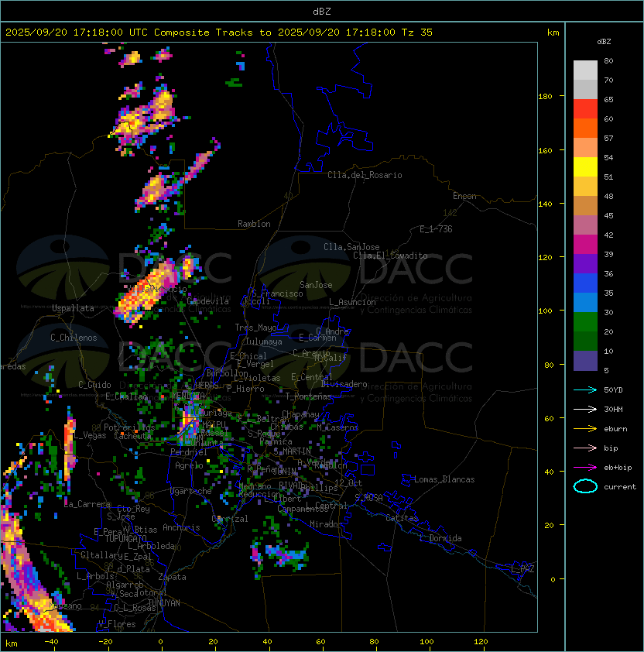Click the 'Perdriel' place label
This screenshot has width=644, height=652.
click(x=189, y=452)
